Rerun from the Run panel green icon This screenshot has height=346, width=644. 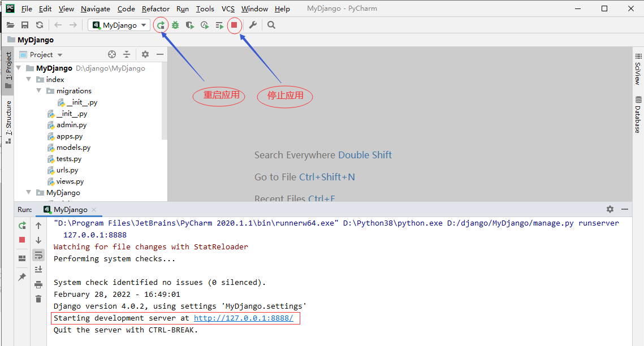click(x=22, y=226)
